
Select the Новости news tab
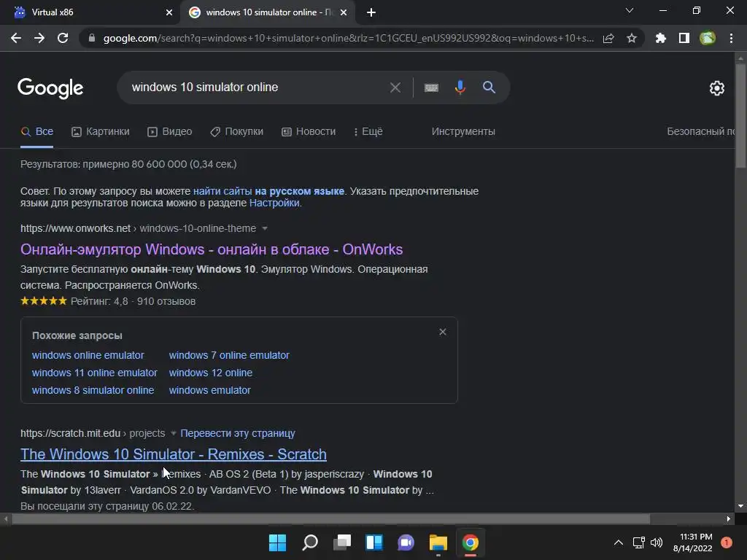point(309,131)
